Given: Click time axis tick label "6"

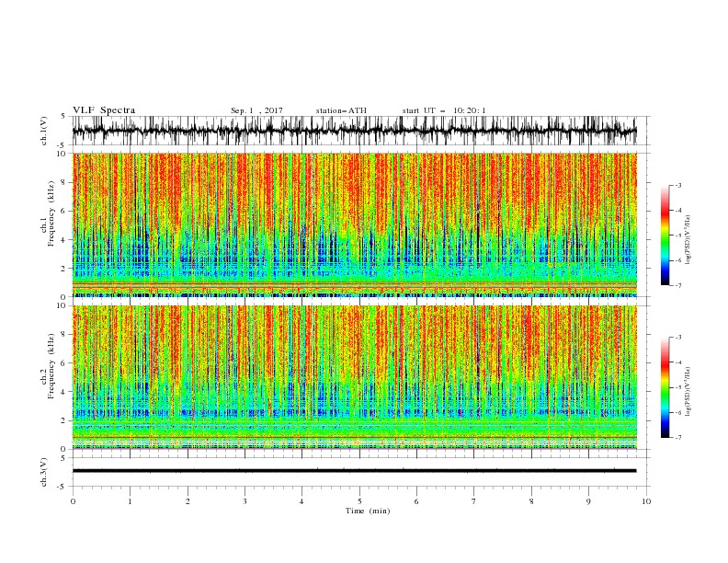Looking at the screenshot, I should coord(417,501).
